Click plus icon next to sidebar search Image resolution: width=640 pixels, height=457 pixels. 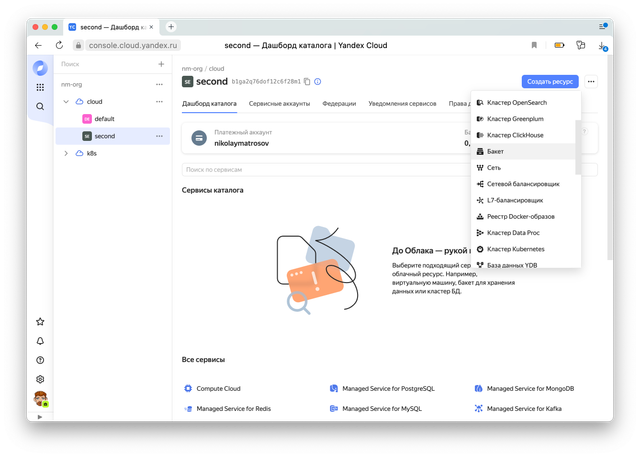pos(160,64)
